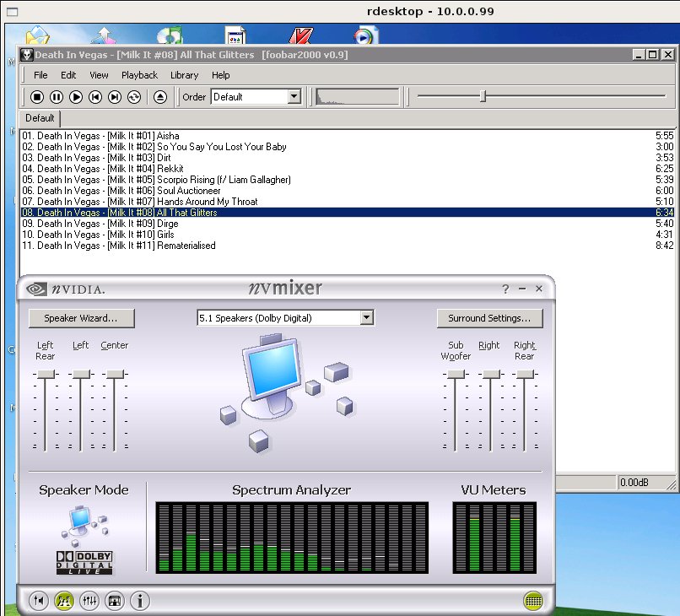Select track 08 All That Glitters
Viewport: 680px width, 616px height.
348,213
